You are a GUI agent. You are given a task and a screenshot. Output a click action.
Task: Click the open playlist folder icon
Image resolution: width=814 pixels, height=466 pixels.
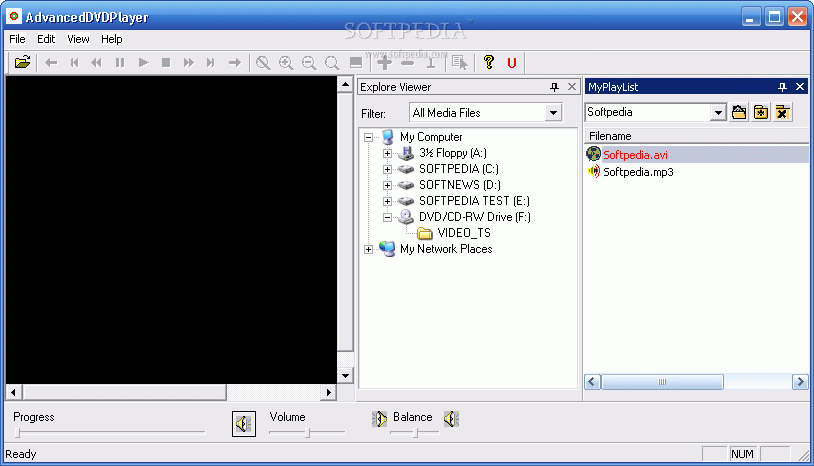(x=739, y=112)
